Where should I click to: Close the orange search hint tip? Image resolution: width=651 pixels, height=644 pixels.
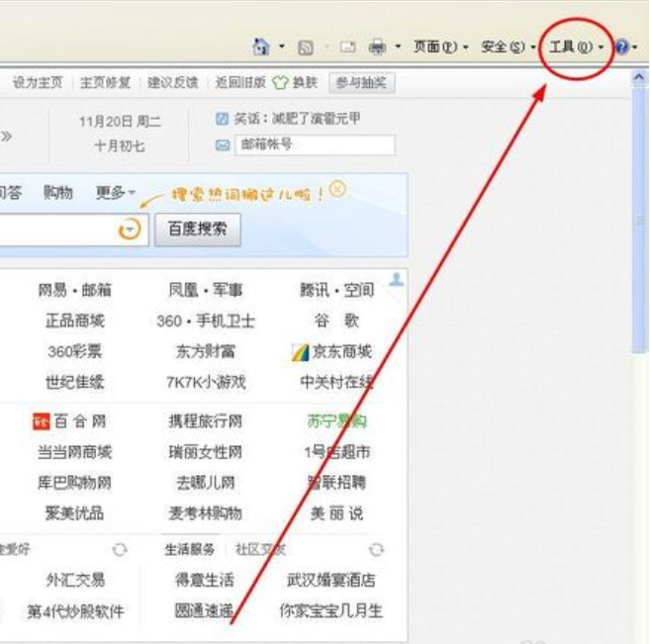338,189
